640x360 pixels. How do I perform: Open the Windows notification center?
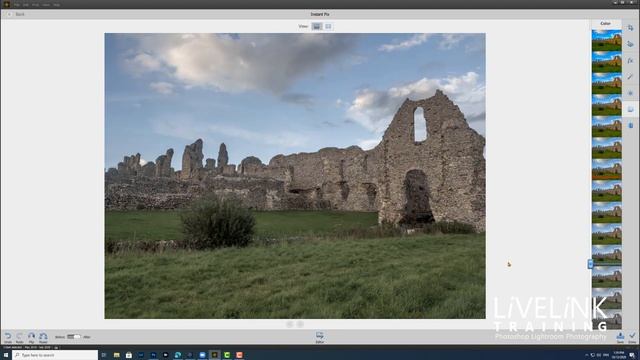click(x=632, y=355)
